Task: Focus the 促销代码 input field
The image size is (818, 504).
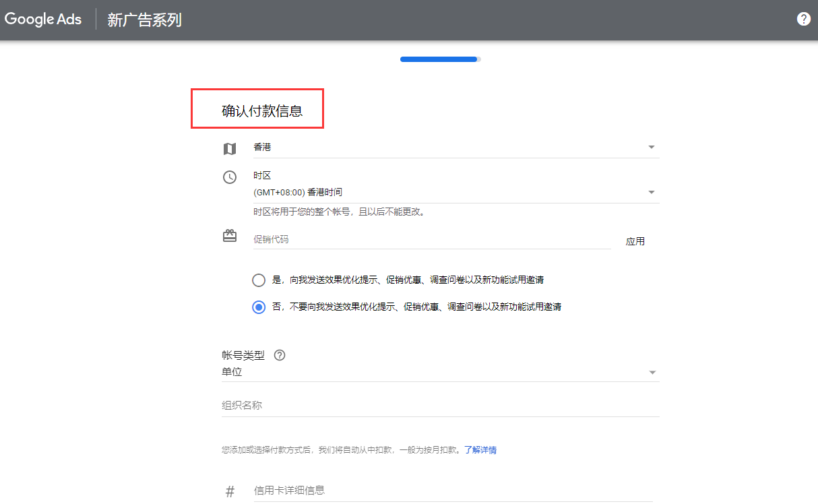Action: click(x=431, y=239)
